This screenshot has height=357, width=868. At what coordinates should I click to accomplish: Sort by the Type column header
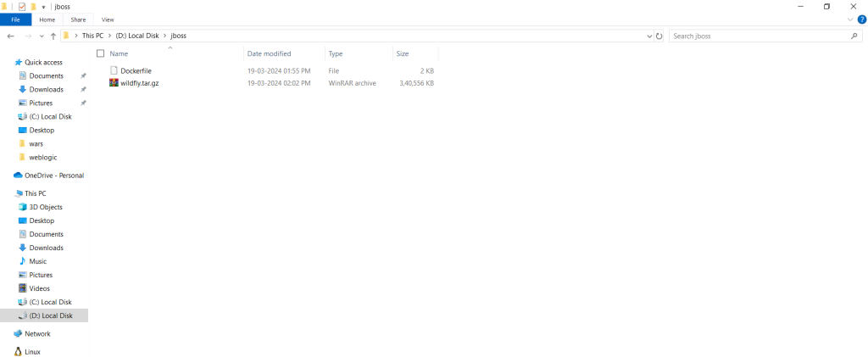point(336,53)
